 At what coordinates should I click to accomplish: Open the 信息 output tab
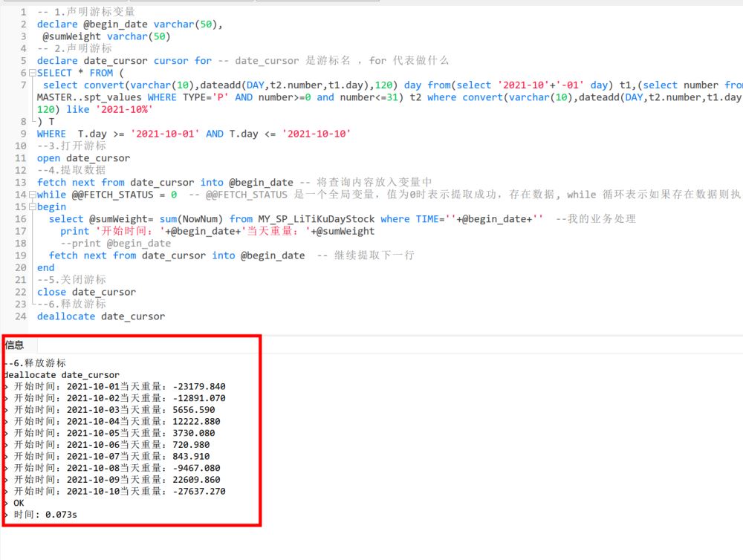14,345
